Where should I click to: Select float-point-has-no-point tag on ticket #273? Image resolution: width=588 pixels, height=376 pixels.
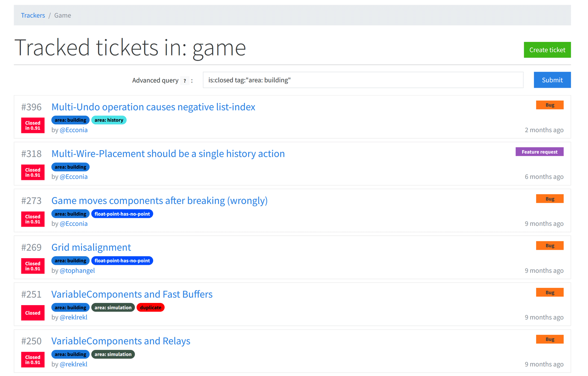pyautogui.click(x=122, y=214)
